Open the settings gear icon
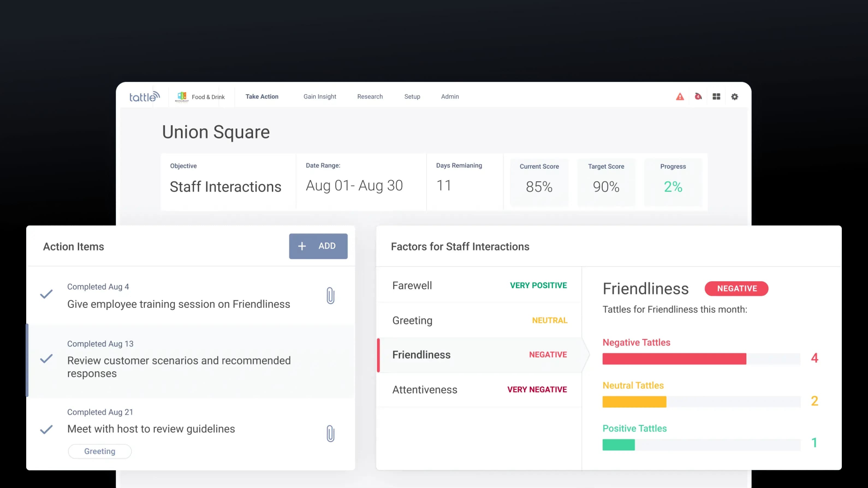Screen dimensions: 868x488 (x=735, y=97)
